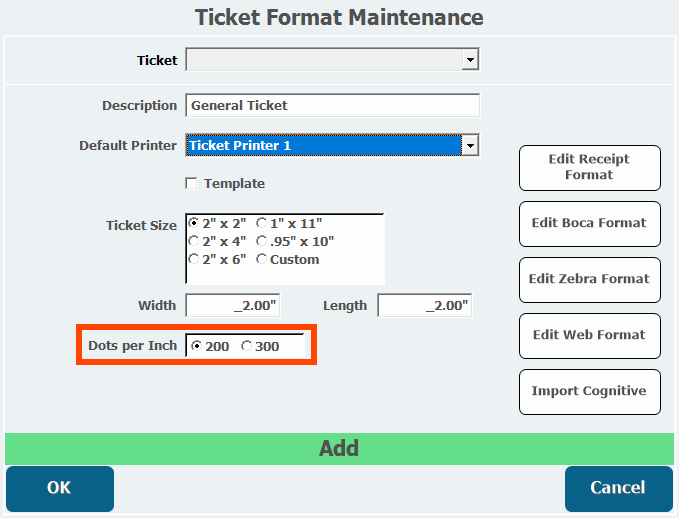679x518 pixels.
Task: Choose the 2" x 4" ticket size
Action: tap(194, 241)
